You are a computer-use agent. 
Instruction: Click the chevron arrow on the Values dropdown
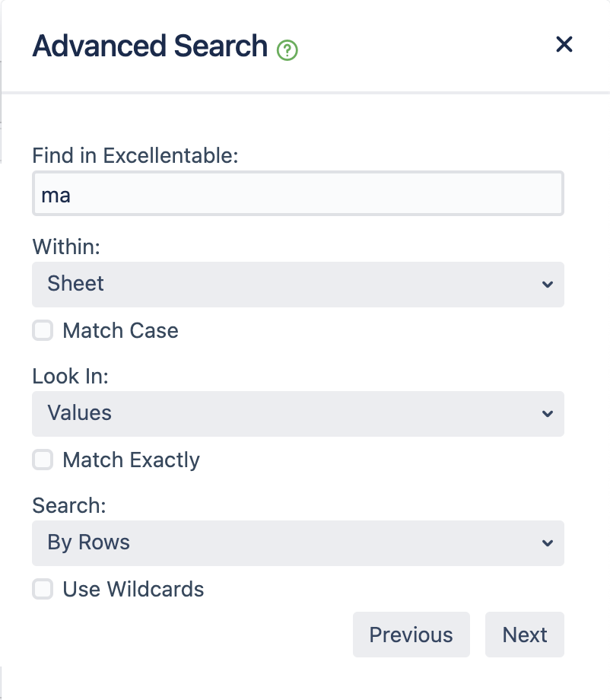point(547,414)
